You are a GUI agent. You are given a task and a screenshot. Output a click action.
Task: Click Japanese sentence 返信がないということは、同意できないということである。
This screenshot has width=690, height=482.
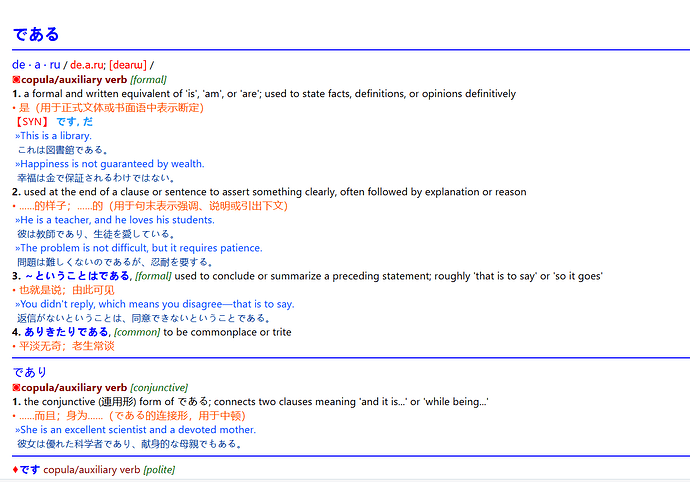click(144, 318)
